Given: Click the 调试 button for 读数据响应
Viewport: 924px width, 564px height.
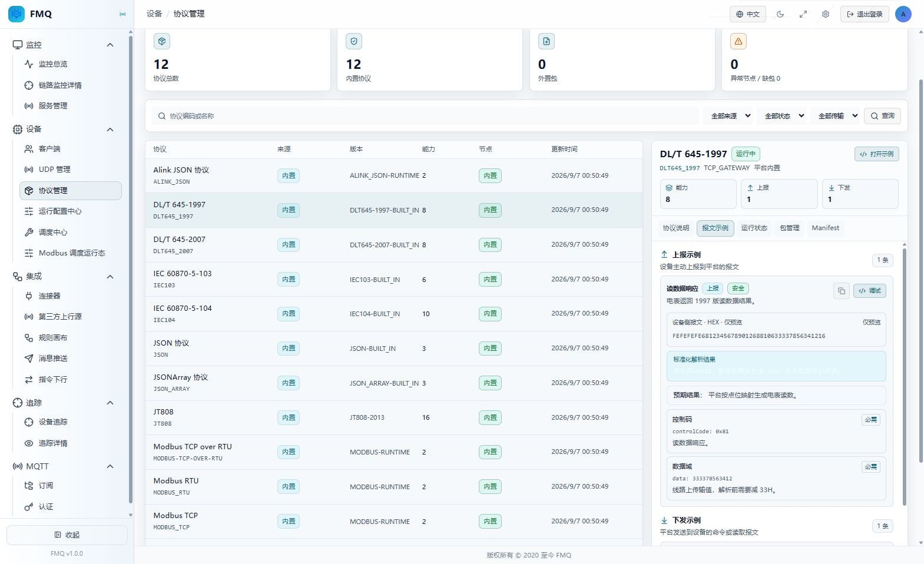Looking at the screenshot, I should coord(869,291).
